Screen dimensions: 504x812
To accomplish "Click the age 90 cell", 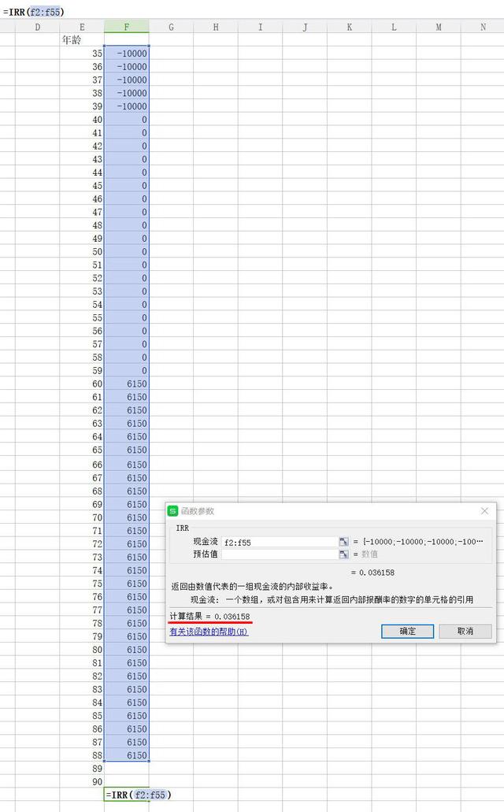I will coord(82,781).
